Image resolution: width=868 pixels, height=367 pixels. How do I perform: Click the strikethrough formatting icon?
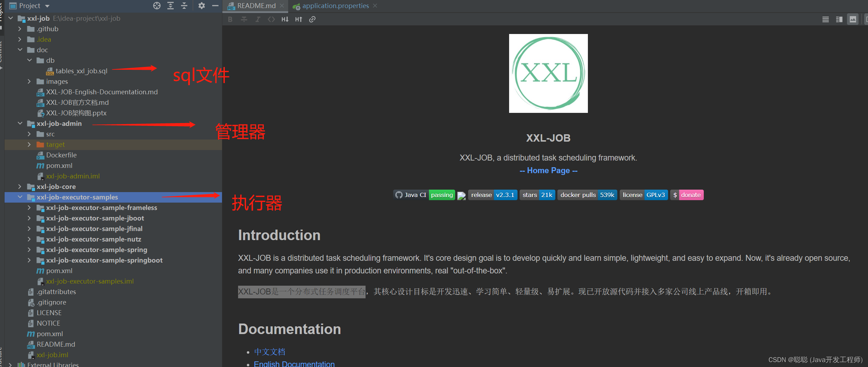point(244,19)
